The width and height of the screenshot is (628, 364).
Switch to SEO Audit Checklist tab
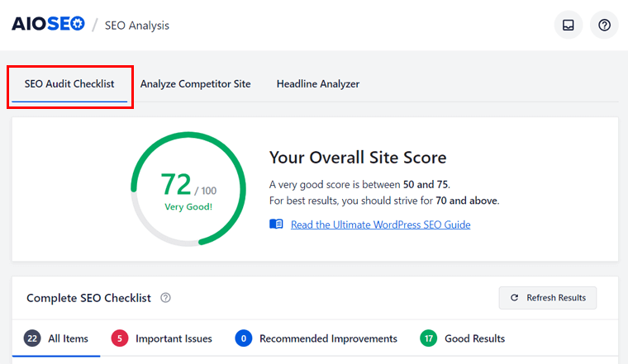[x=69, y=84]
